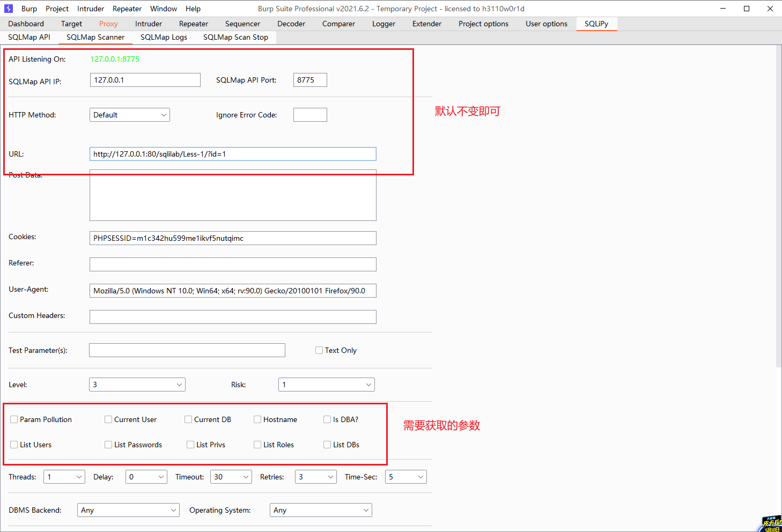Switch to the Logger tab
The height and width of the screenshot is (532, 782).
coord(383,24)
